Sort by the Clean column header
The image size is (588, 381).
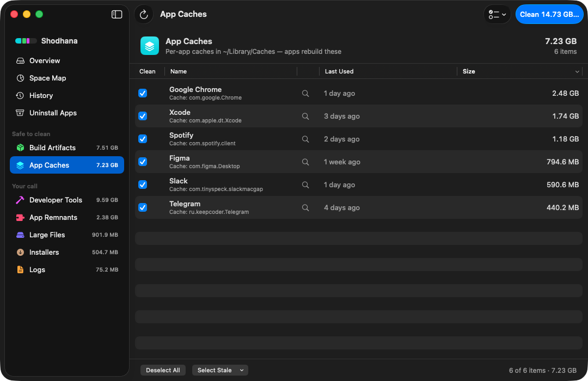tap(148, 71)
